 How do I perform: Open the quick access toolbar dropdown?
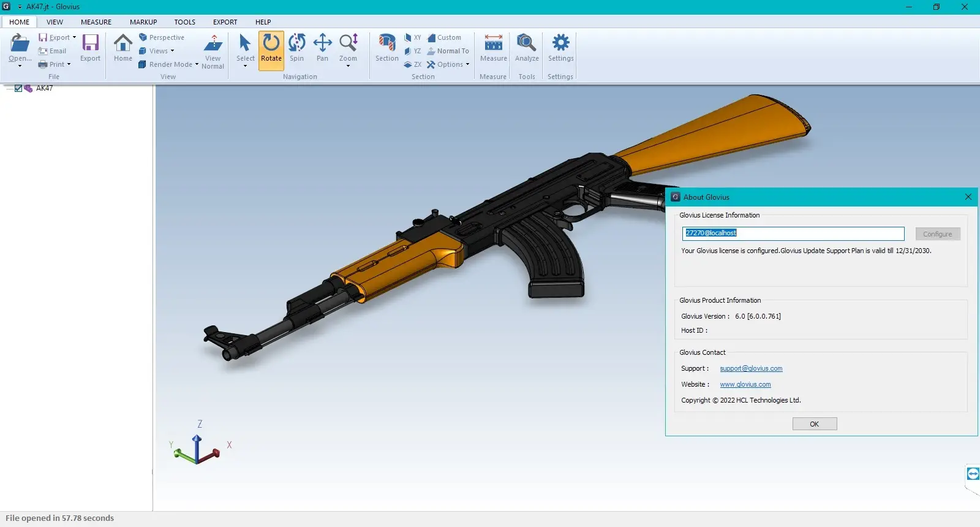(x=20, y=7)
